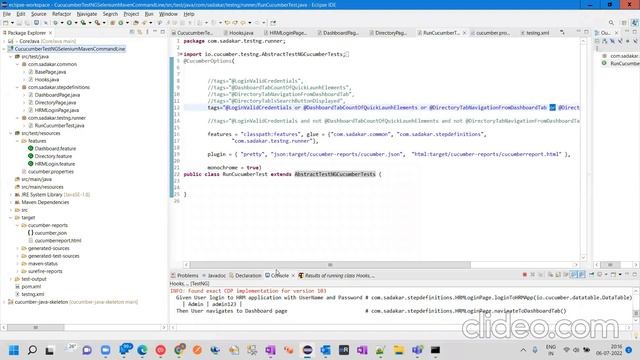Image resolution: width=640 pixels, height=360 pixels.
Task: Click the Package Explorer horizontal scrollbar
Action: coord(36,327)
